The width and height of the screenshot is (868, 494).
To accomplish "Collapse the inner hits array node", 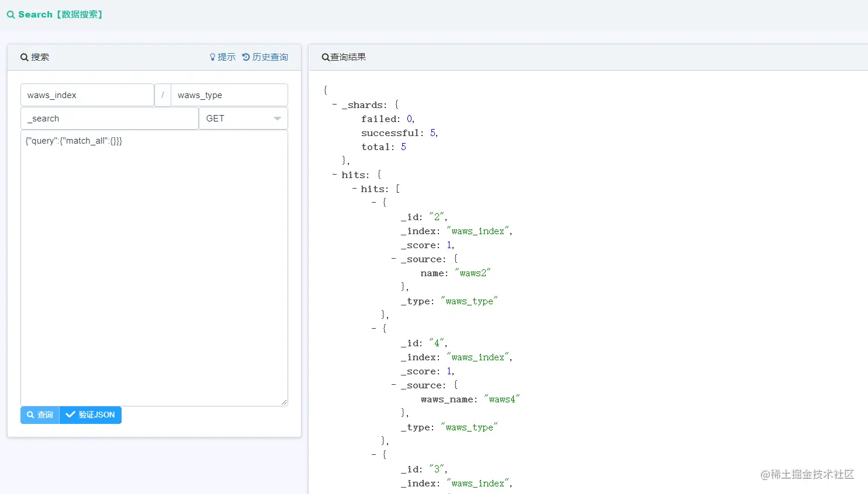I will point(354,189).
